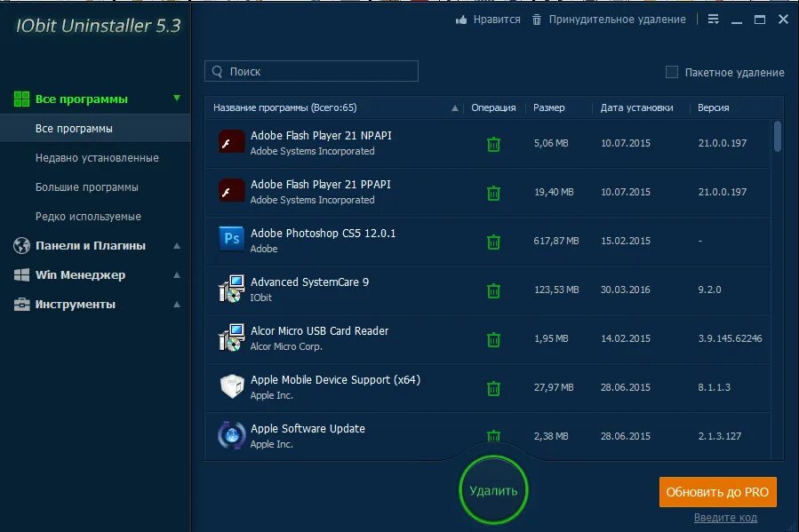Click the toolbox icon of Инструменты

(21, 305)
